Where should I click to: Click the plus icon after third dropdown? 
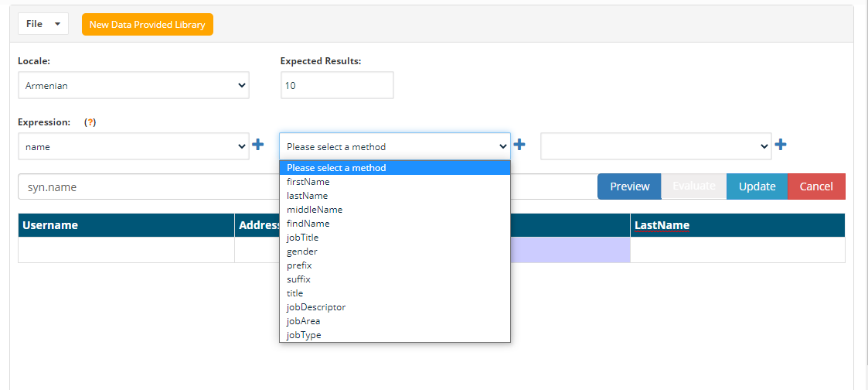coord(781,145)
